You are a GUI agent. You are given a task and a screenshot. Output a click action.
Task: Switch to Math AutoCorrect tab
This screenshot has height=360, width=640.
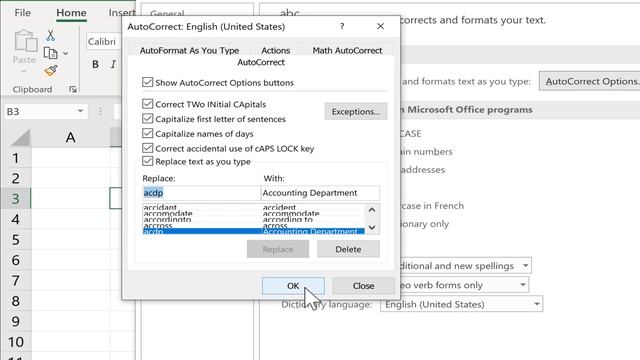(347, 50)
